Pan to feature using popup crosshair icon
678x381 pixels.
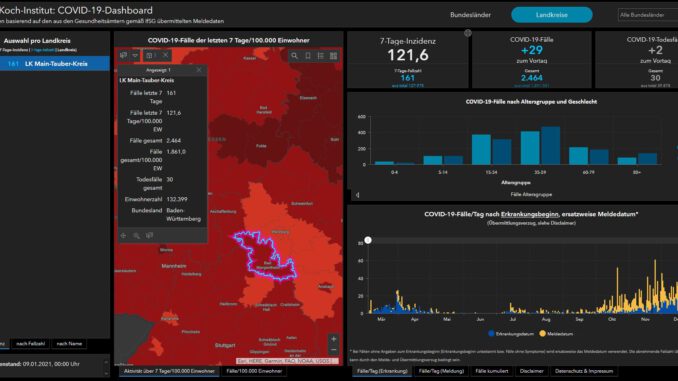124,236
